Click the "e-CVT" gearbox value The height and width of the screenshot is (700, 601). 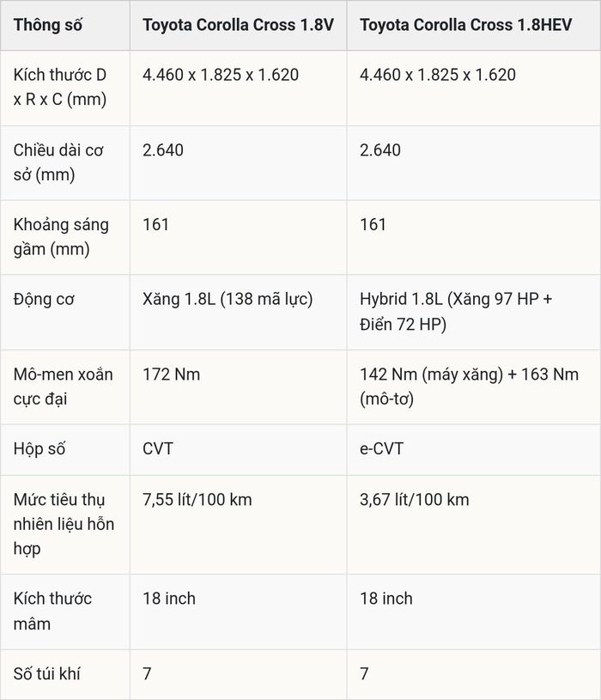pos(381,448)
